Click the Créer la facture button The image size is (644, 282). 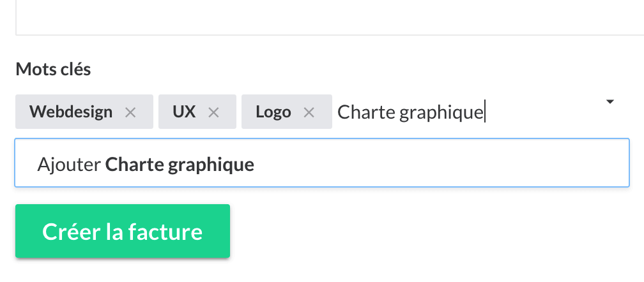pyautogui.click(x=123, y=231)
